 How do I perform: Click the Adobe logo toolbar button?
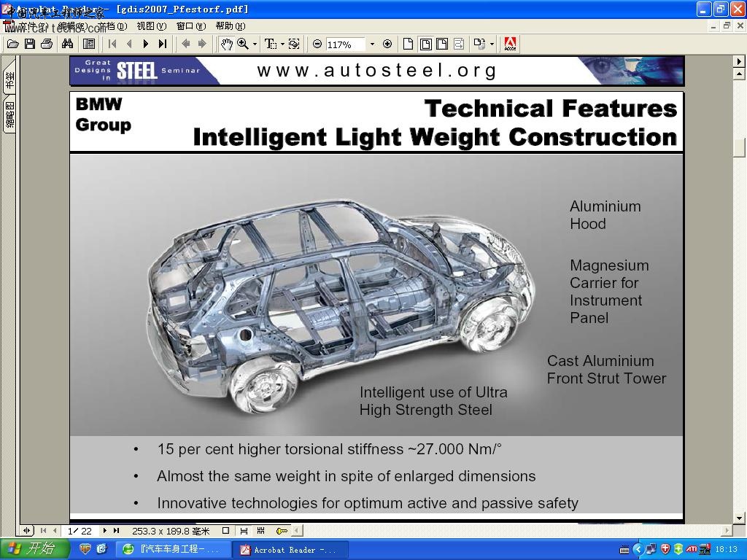click(x=510, y=44)
